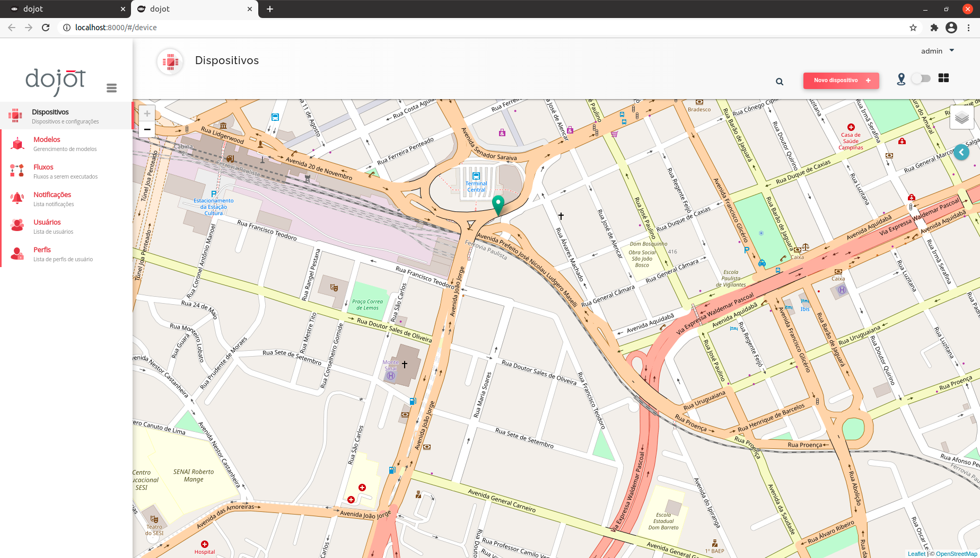
Task: Switch to the first dojot tab
Action: coord(65,9)
